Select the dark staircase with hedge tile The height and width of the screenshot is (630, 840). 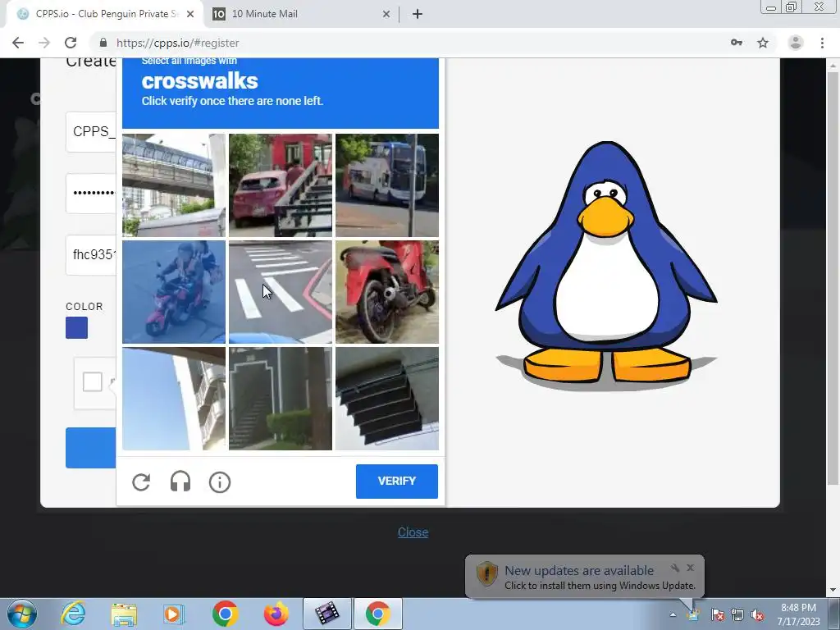[281, 399]
